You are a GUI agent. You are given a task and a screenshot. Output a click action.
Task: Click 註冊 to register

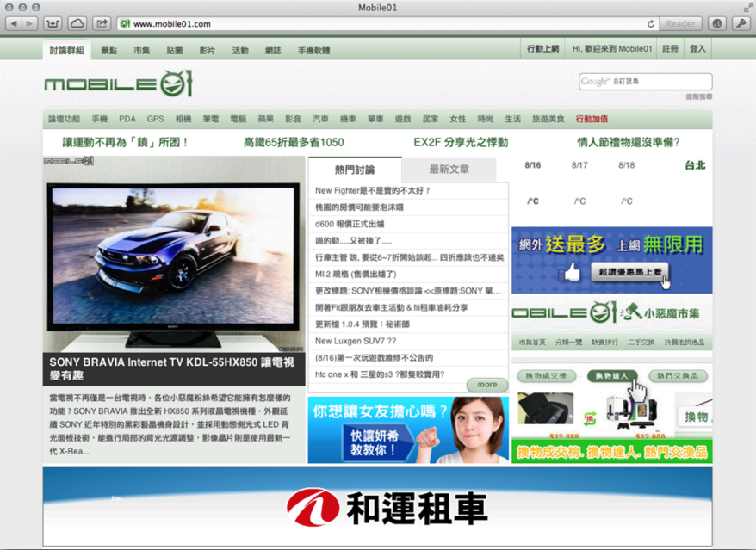tap(670, 49)
